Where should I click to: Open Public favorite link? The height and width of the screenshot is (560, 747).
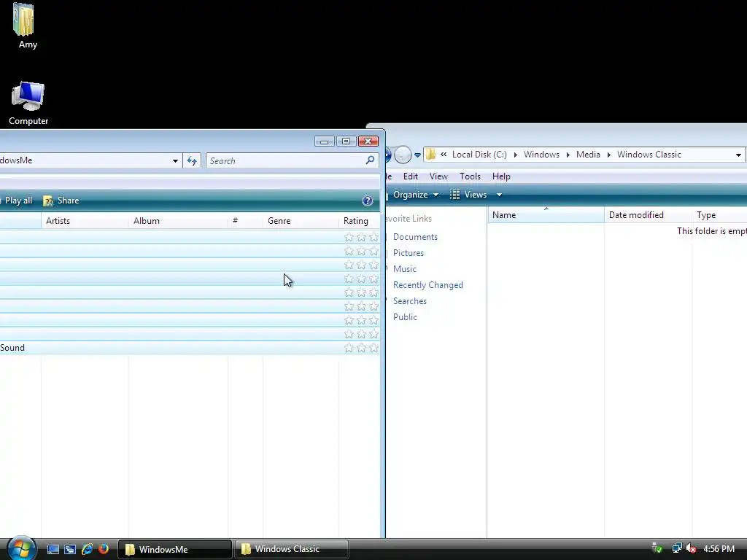click(405, 317)
